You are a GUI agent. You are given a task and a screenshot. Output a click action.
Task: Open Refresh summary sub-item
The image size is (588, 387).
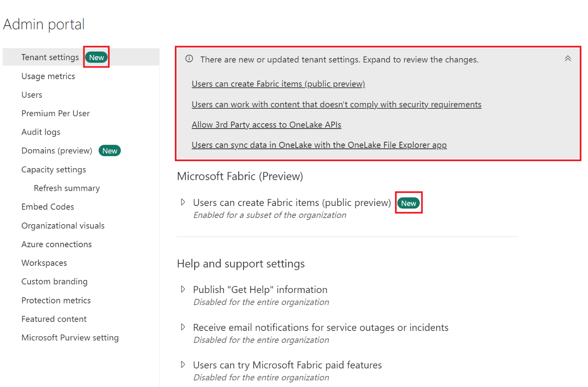67,188
